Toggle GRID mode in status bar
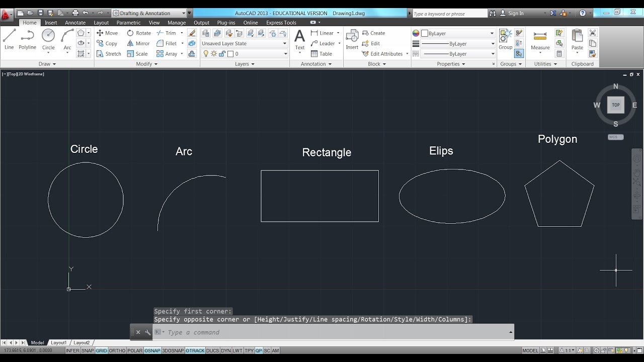 pyautogui.click(x=102, y=350)
